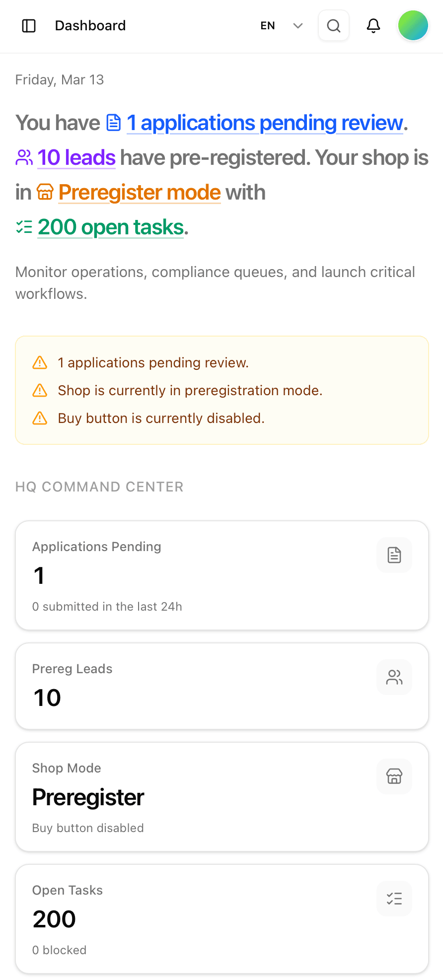
Task: Click the preregistration mode alert message
Action: (190, 391)
